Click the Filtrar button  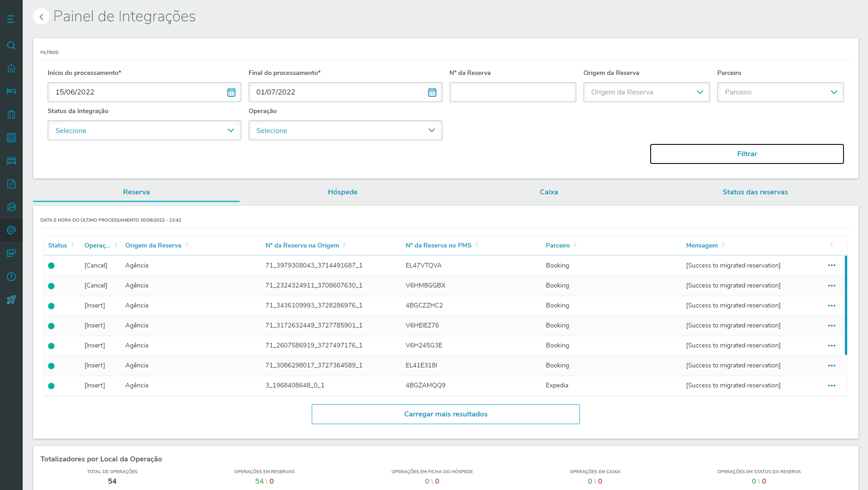tap(746, 154)
